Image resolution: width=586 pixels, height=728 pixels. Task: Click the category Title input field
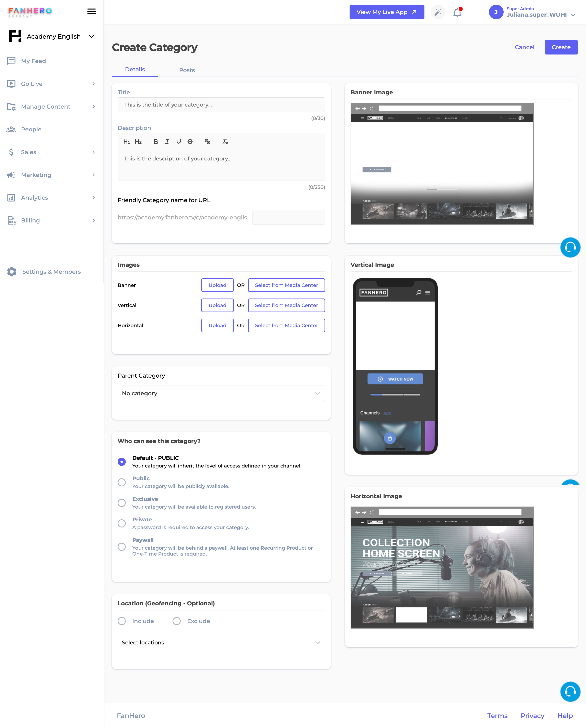[221, 105]
